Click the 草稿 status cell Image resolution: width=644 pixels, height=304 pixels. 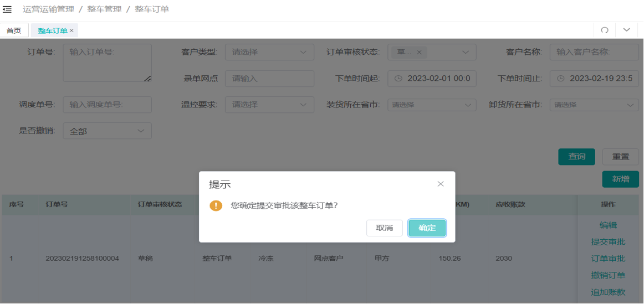[x=145, y=259]
